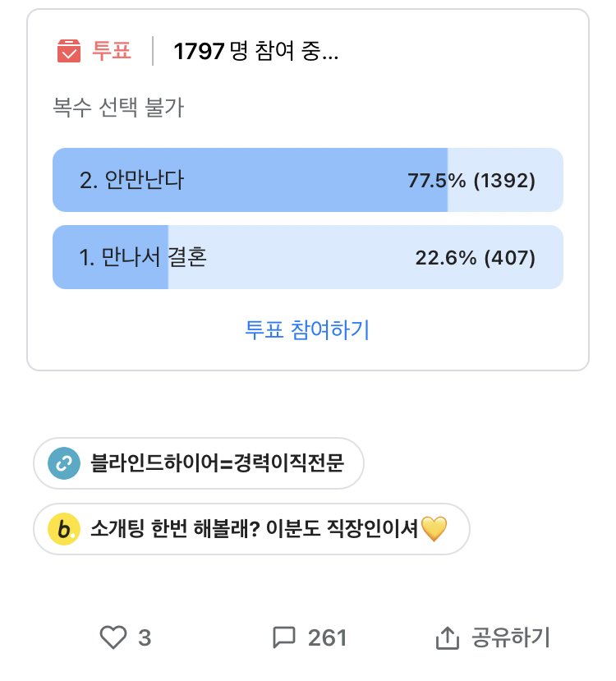
Task: Click the "1797명 참여 중" participant text
Action: (255, 51)
